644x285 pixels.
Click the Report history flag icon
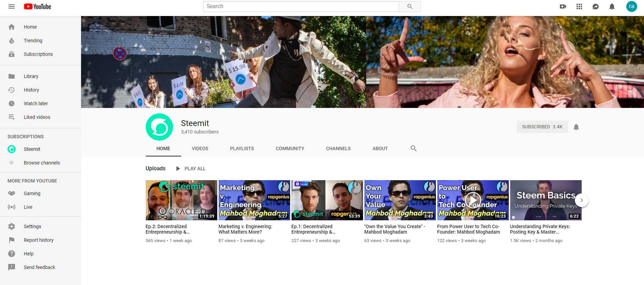tap(12, 240)
